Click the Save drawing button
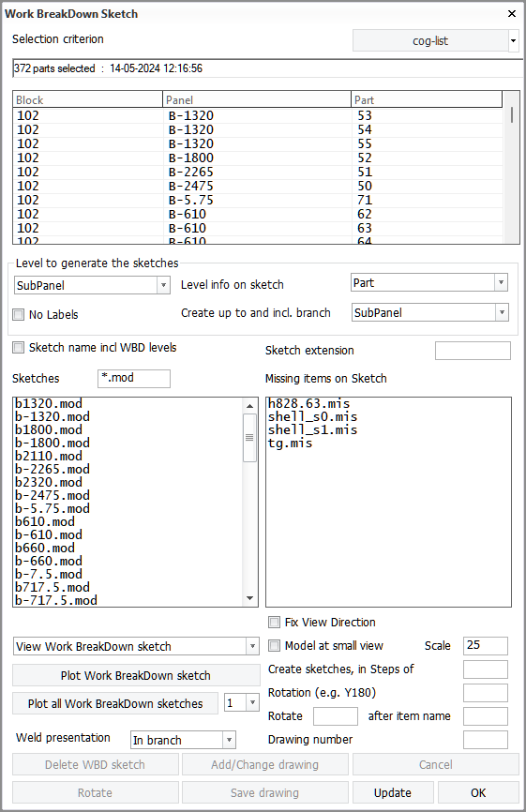This screenshot has height=812, width=526. click(265, 793)
